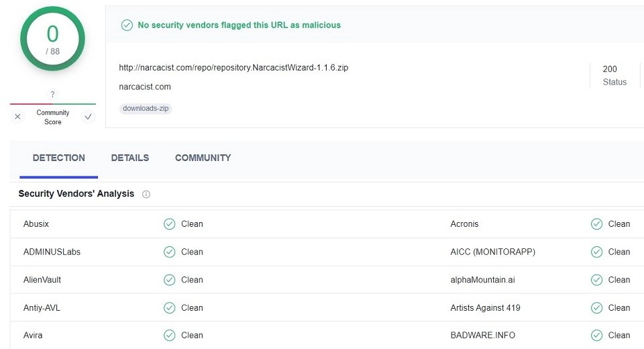Image resolution: width=644 pixels, height=349 pixels.
Task: Click the narcacist.com domain text
Action: click(x=145, y=87)
